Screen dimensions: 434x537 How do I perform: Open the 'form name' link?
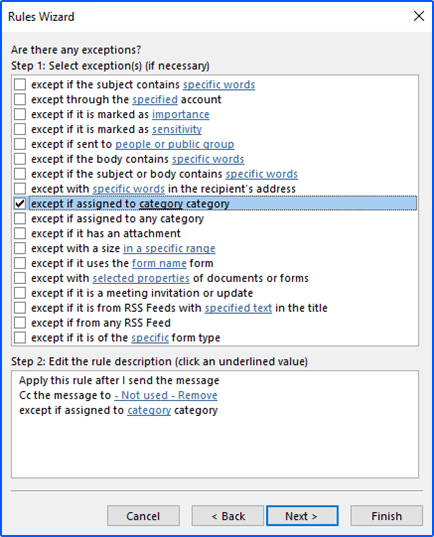159,263
